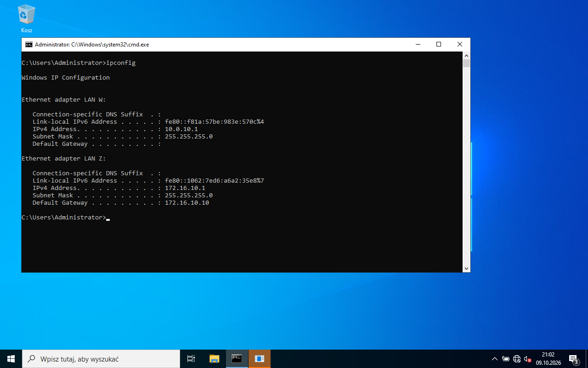Click the console scrollbar up arrow
588x368 pixels.
click(466, 55)
